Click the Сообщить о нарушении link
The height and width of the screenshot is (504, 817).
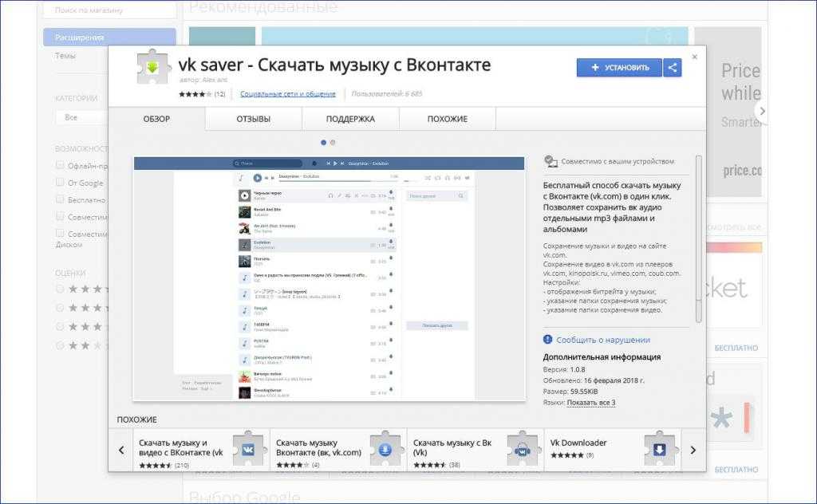603,340
